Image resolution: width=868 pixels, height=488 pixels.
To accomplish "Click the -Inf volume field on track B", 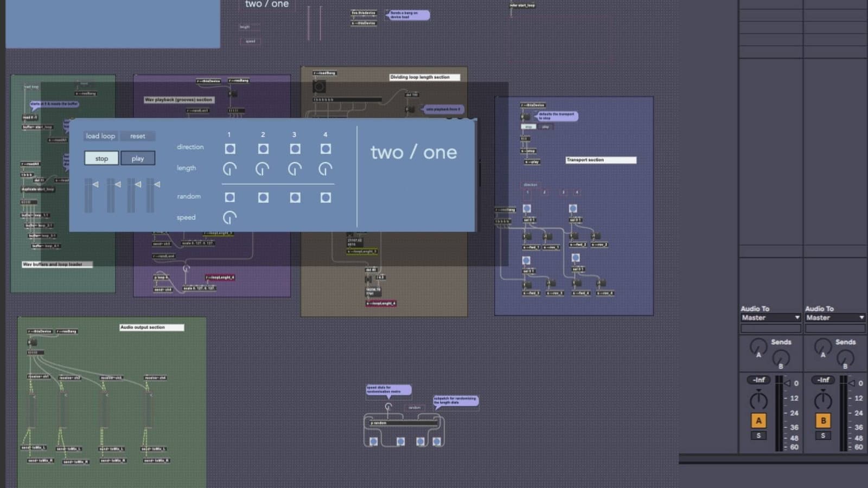I will [x=824, y=380].
